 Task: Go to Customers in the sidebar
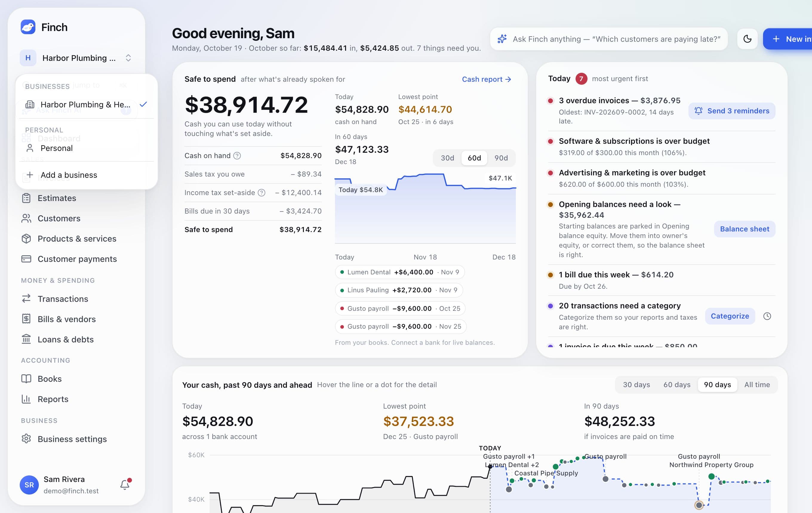tap(76, 218)
